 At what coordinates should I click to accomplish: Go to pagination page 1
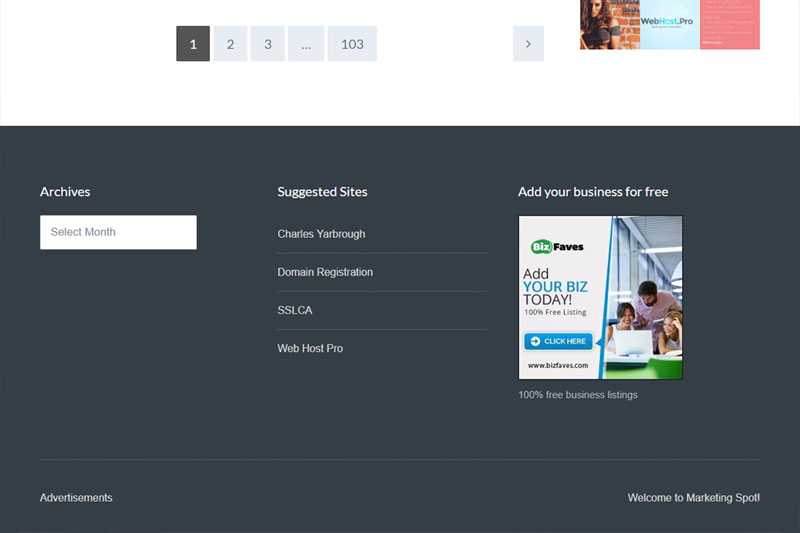tap(193, 44)
